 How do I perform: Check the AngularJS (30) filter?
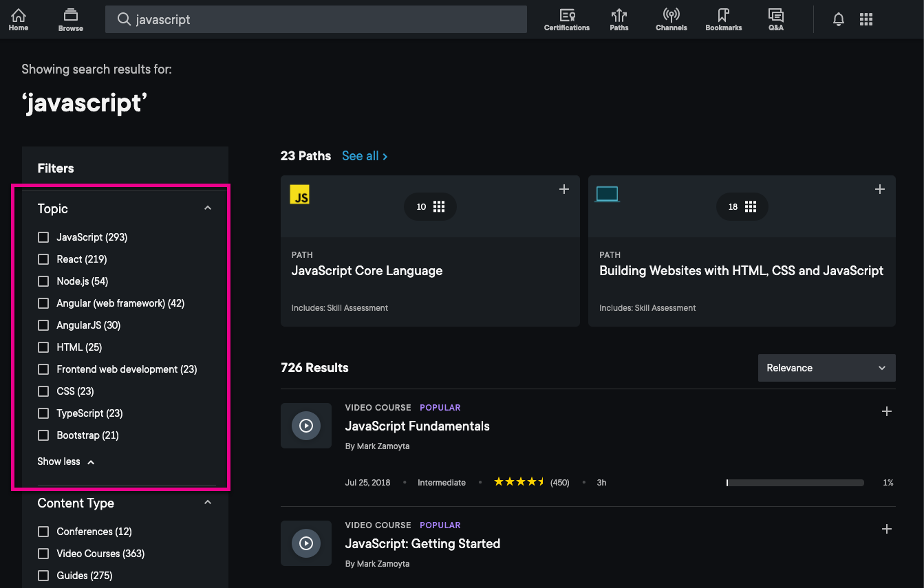pyautogui.click(x=43, y=325)
